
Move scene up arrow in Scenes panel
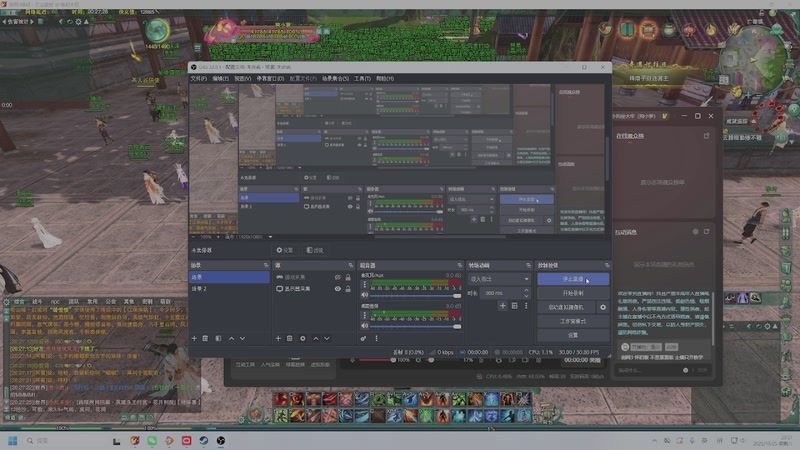(231, 338)
